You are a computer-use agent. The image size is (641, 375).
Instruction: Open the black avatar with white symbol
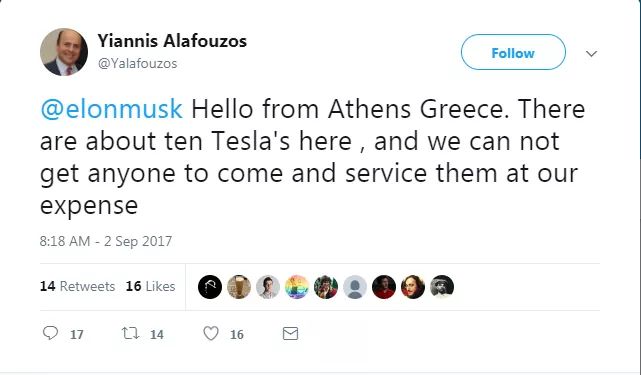click(x=210, y=287)
